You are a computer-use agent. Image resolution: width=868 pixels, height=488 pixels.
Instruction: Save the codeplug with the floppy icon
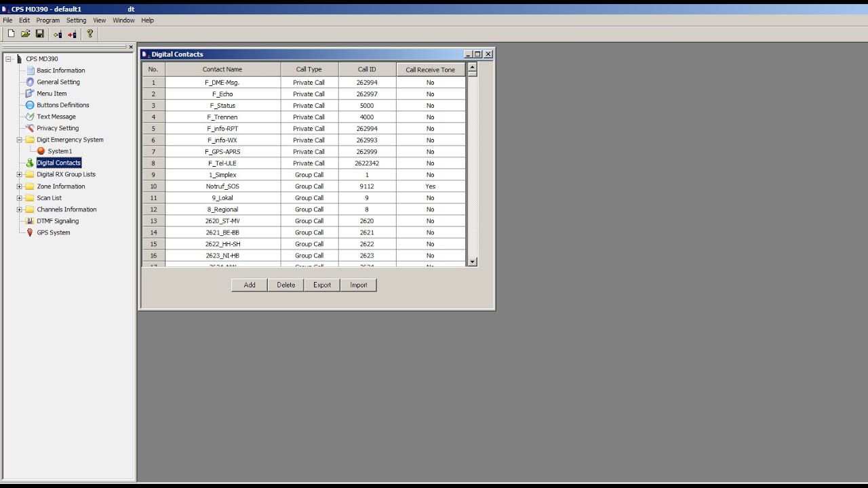[39, 34]
